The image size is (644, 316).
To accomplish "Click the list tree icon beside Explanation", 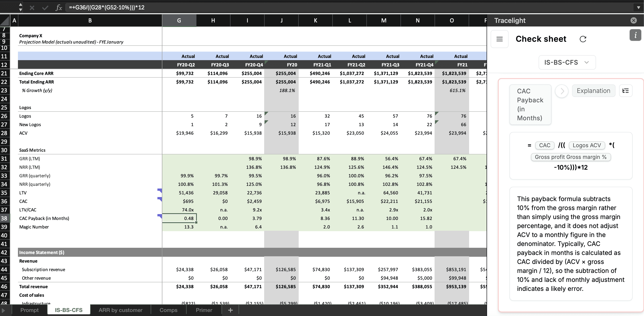I will point(625,91).
